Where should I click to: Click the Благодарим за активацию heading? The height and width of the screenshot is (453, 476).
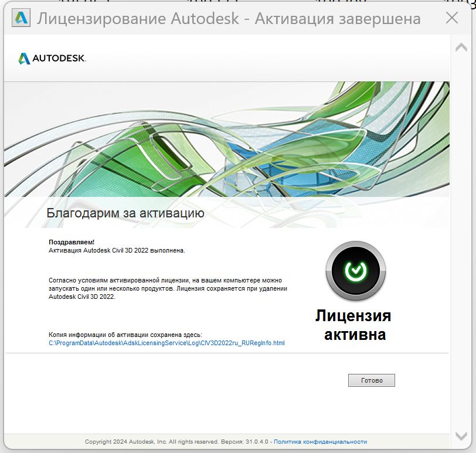(127, 213)
